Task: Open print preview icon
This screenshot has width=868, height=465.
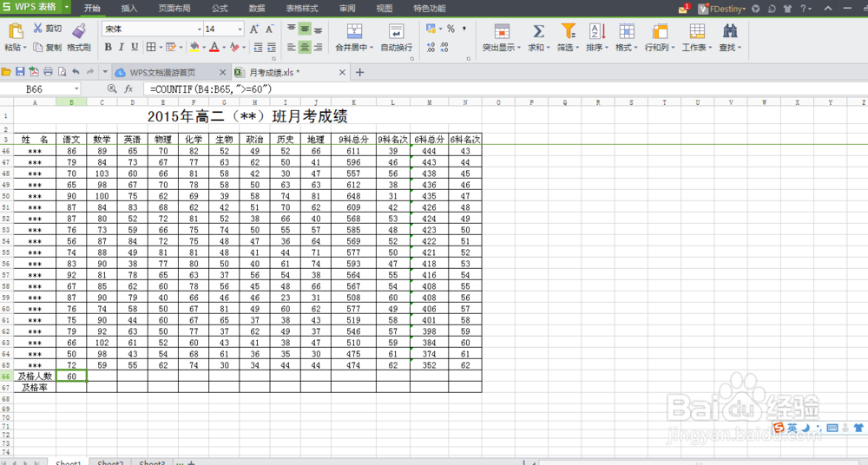Action: [x=62, y=72]
